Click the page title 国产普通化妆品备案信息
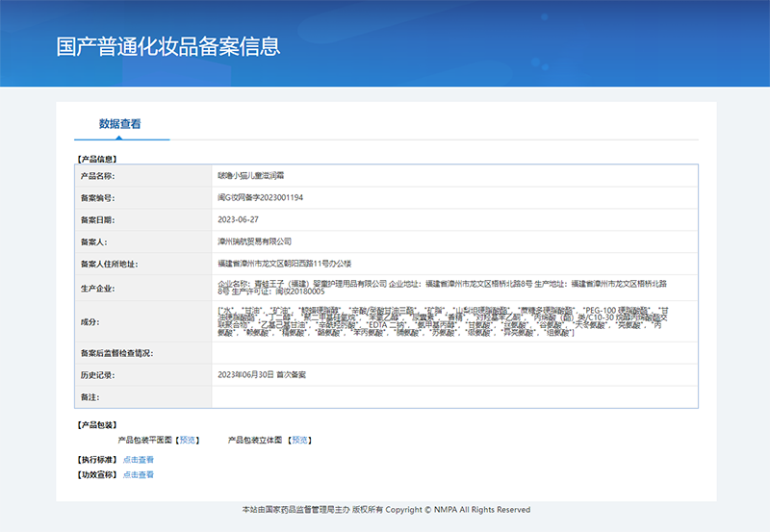770x532 pixels. point(168,46)
